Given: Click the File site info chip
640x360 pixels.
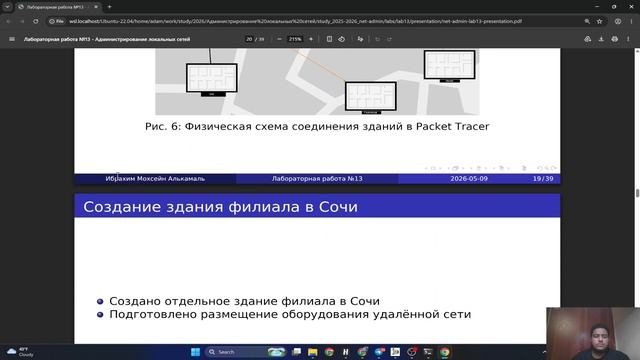Looking at the screenshot, I should (57, 21).
